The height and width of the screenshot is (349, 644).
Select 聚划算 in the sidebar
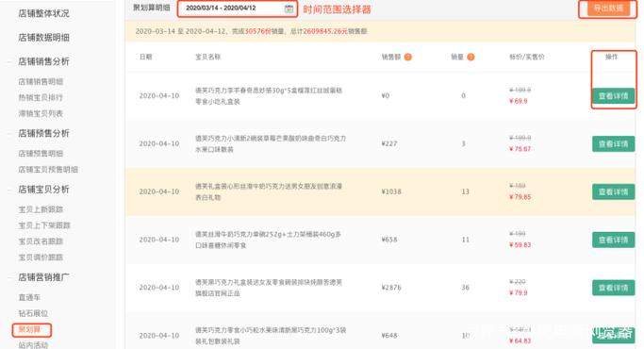coord(29,330)
